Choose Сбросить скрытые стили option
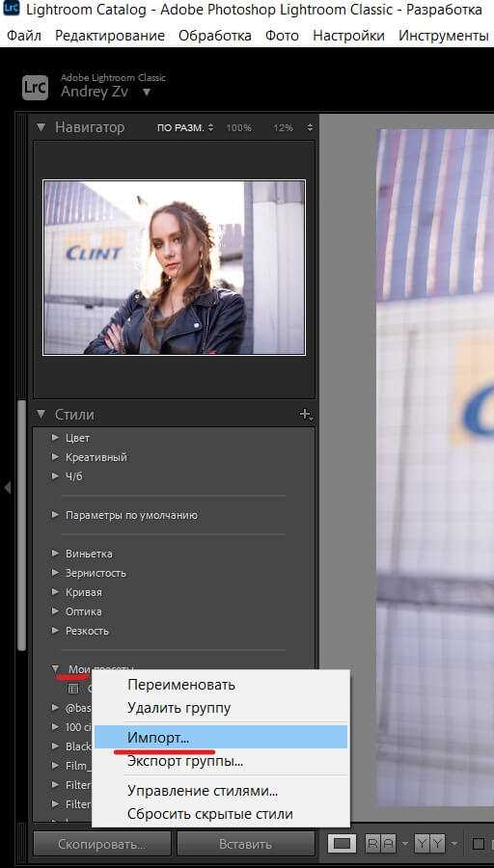The image size is (494, 868). click(221, 814)
